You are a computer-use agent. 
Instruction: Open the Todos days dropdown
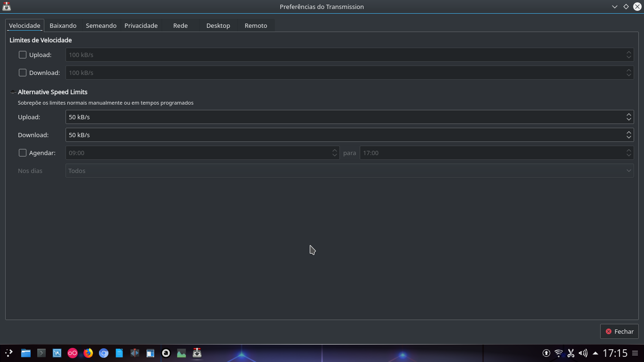[349, 171]
